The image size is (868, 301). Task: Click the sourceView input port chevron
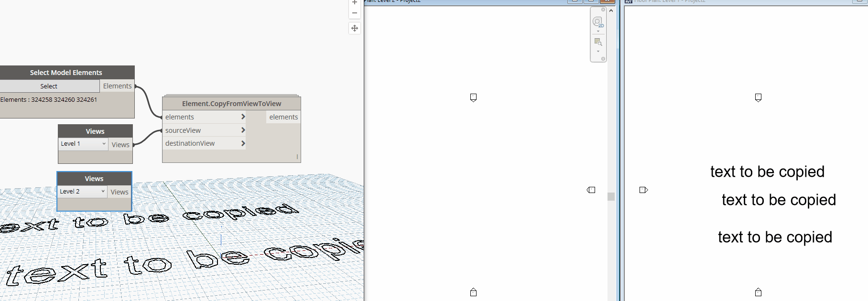coord(243,130)
